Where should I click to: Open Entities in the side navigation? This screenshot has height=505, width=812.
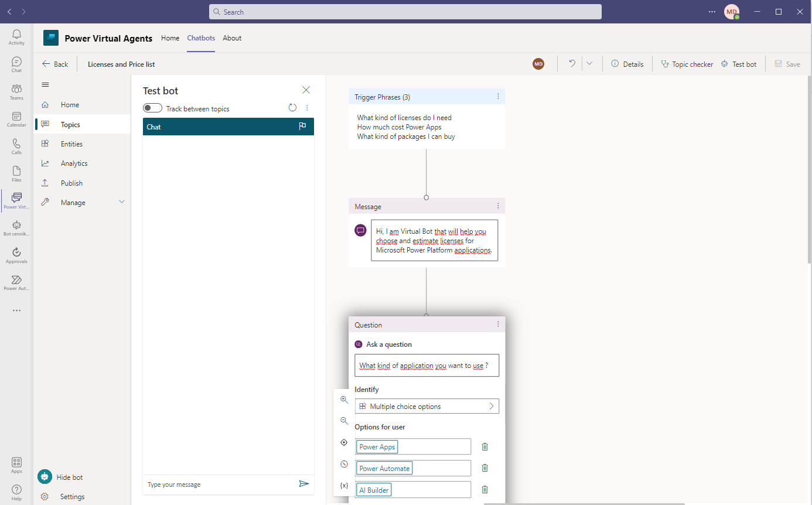point(82,144)
